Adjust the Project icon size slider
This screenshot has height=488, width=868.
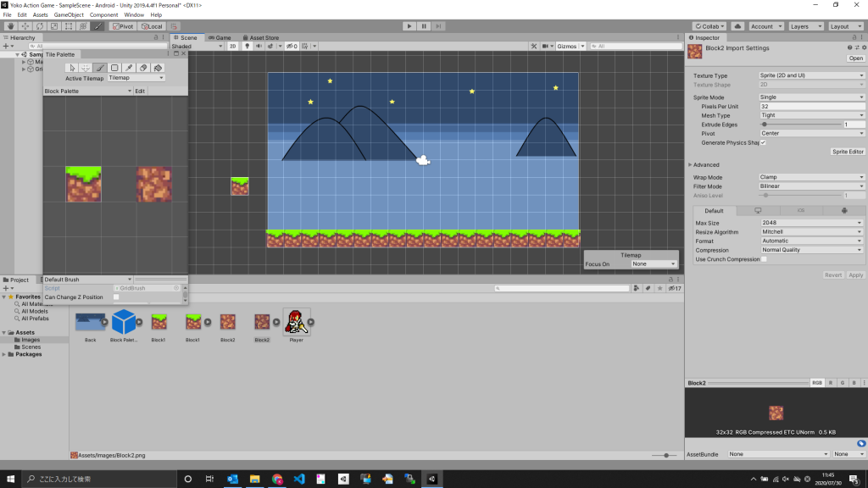665,455
